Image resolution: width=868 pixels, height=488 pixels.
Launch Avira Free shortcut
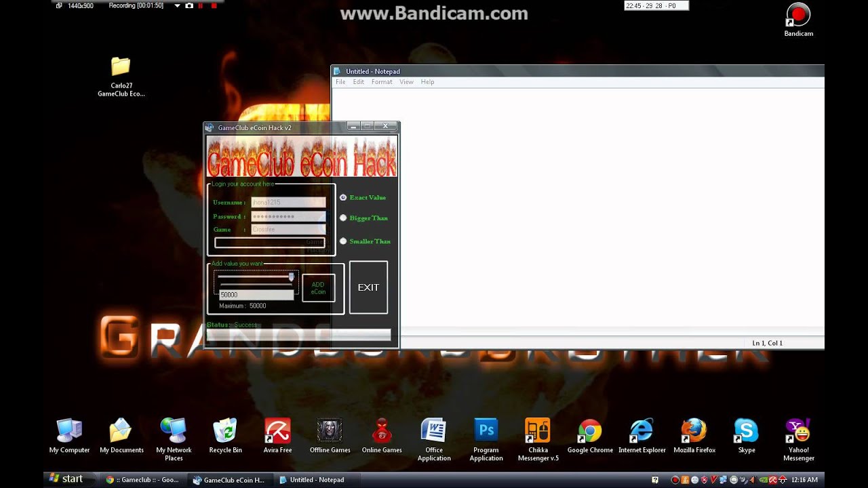277,436
